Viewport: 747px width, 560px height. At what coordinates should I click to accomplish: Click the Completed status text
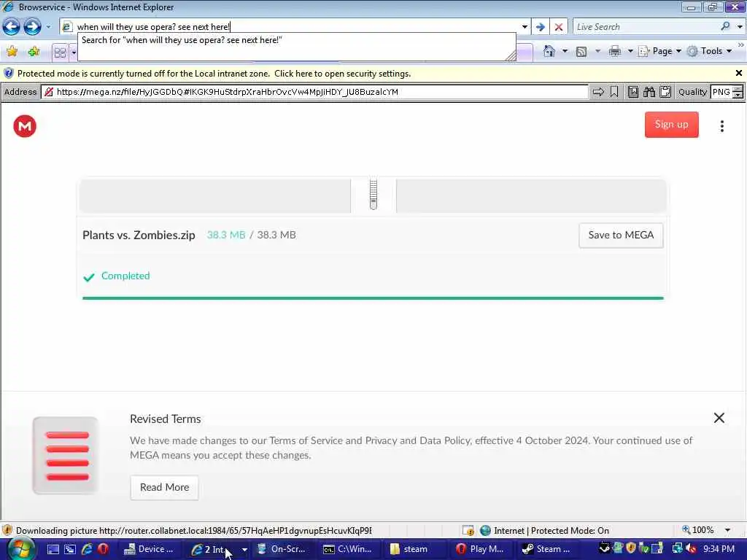click(125, 276)
